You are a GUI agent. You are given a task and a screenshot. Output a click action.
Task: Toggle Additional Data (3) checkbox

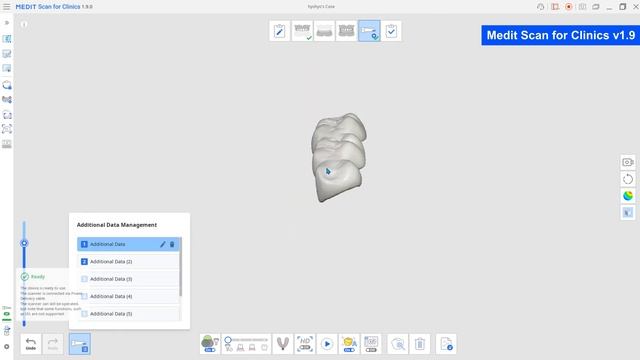pos(84,279)
